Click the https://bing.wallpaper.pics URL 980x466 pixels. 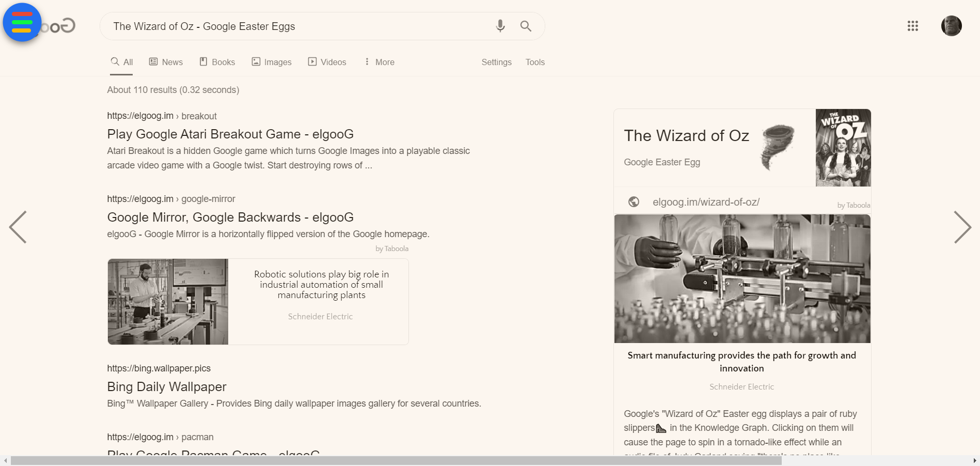pos(159,368)
